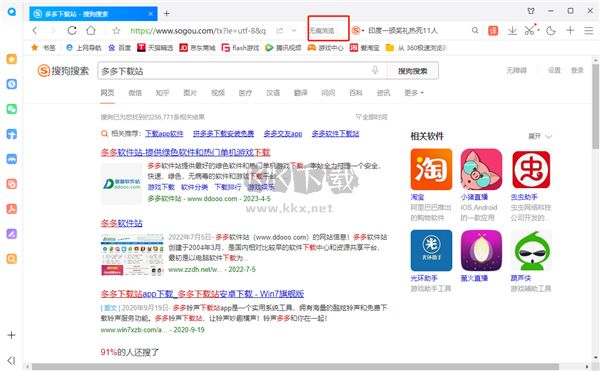Open the 拼多多下载安装免费 related suggestion

click(223, 133)
